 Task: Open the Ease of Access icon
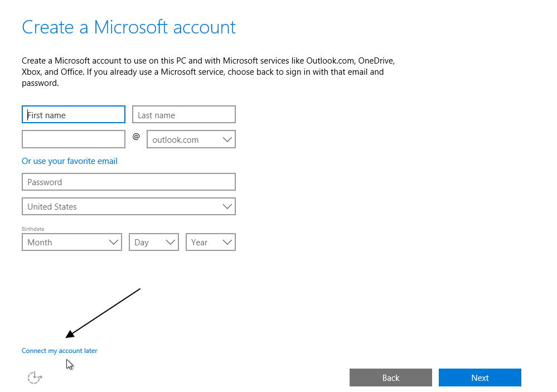click(x=35, y=377)
